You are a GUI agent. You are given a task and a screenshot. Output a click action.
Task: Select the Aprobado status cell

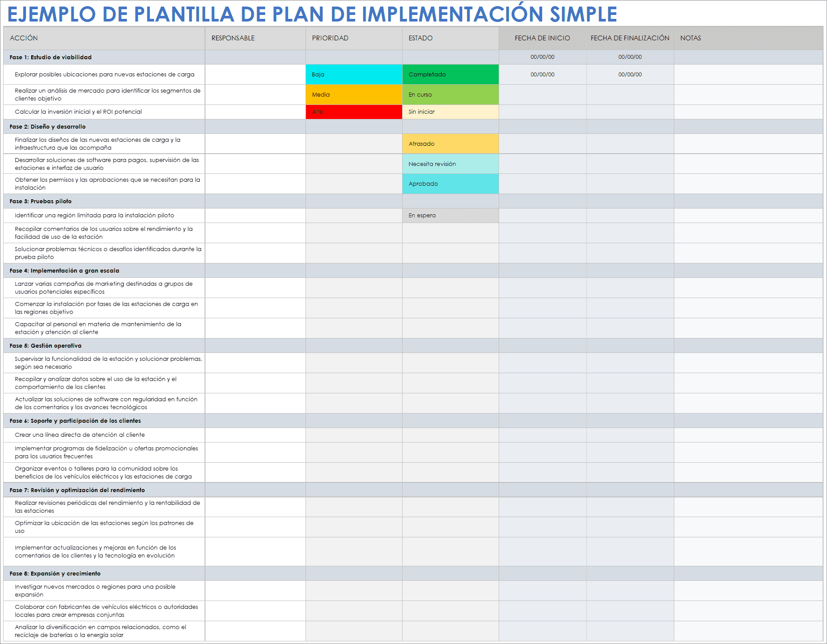point(450,184)
